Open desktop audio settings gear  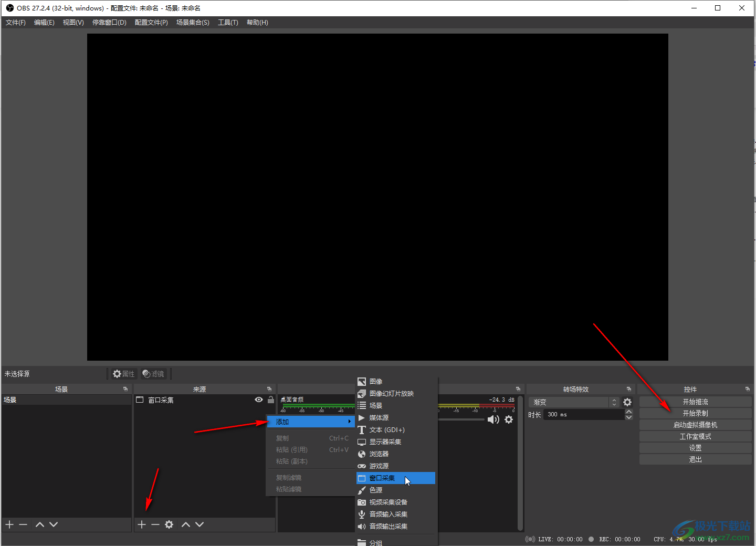tap(509, 419)
